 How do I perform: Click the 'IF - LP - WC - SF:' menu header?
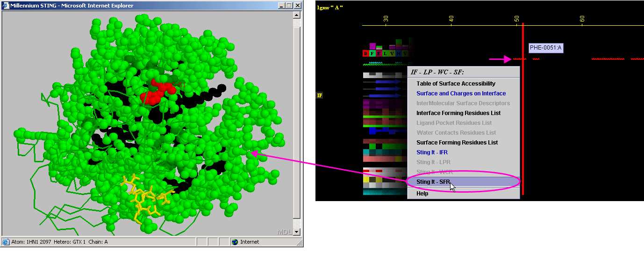tap(437, 72)
